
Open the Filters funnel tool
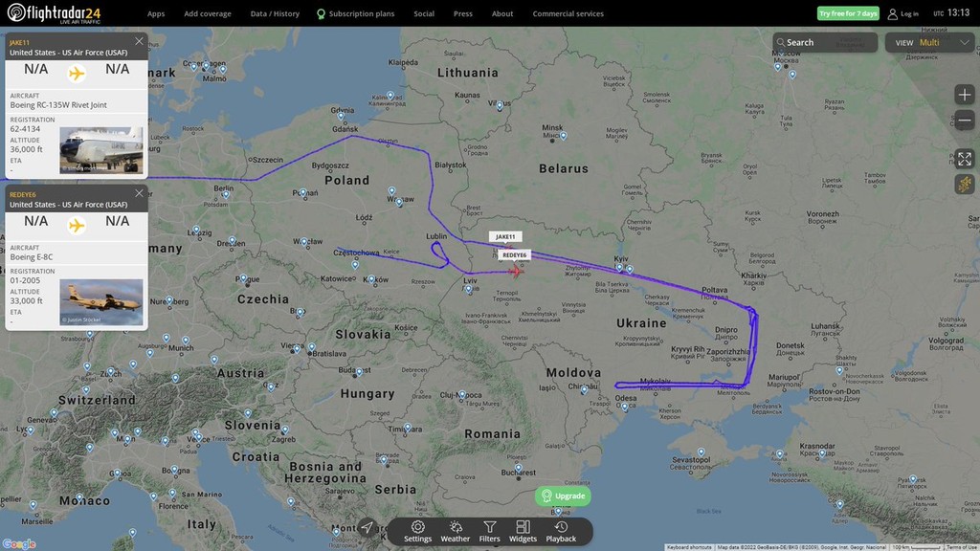tap(489, 531)
